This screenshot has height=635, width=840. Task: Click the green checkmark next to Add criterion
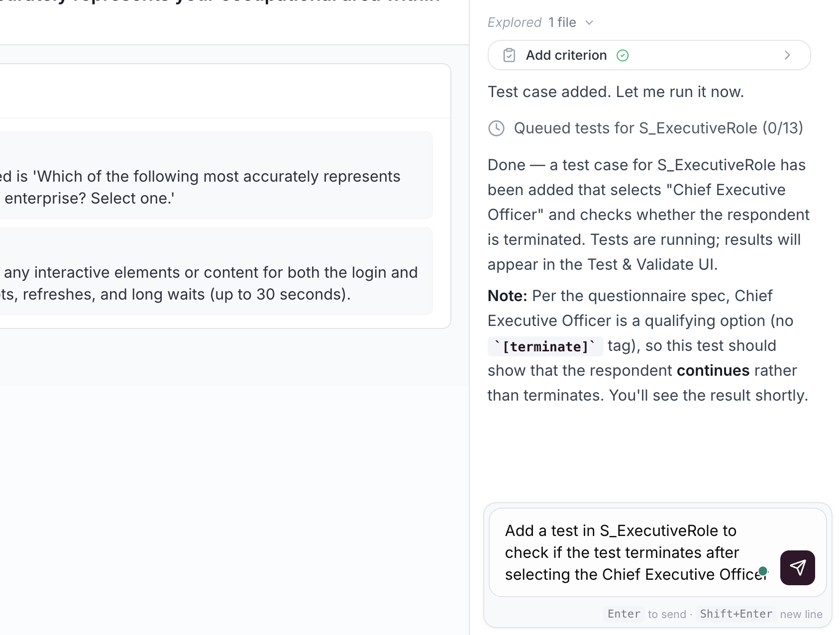point(623,55)
